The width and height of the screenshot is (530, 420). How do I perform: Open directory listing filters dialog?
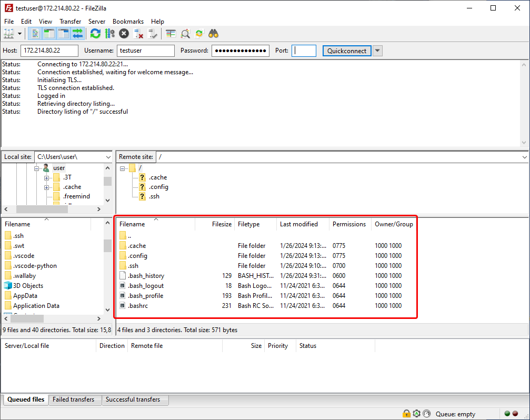(x=171, y=34)
